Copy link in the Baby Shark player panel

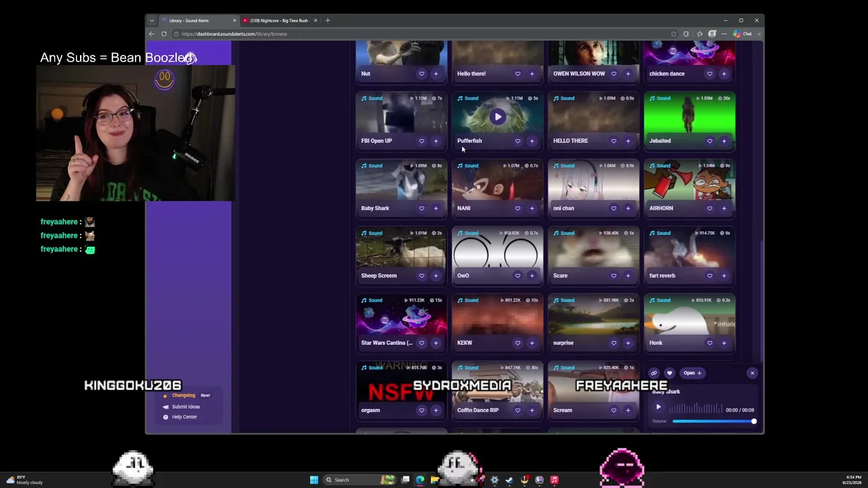(x=654, y=373)
